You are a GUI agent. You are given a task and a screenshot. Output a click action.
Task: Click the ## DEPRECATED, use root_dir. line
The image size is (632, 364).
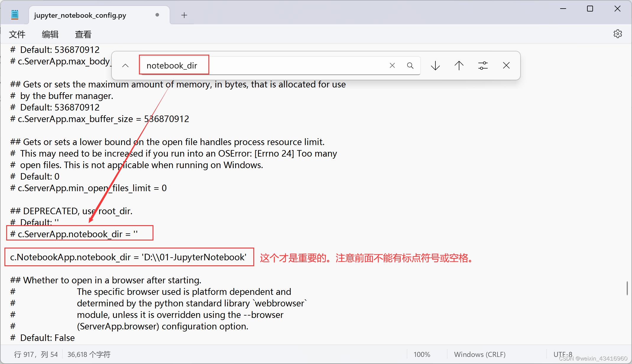pos(71,211)
